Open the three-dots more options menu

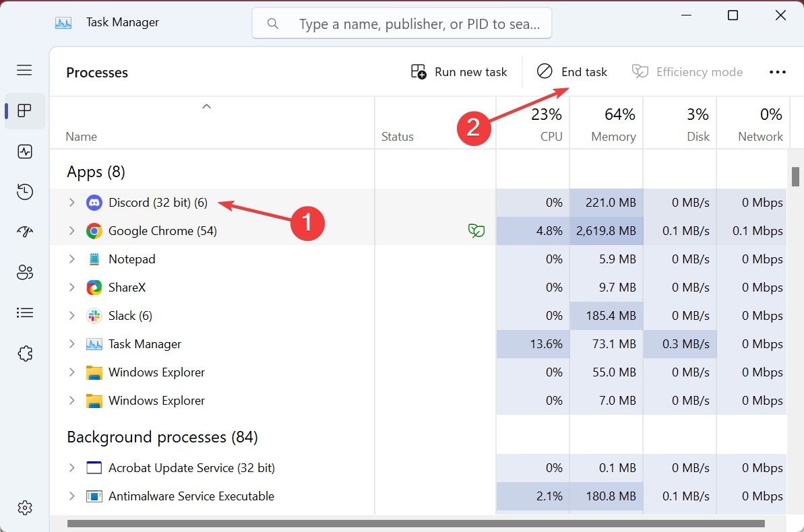(x=777, y=72)
